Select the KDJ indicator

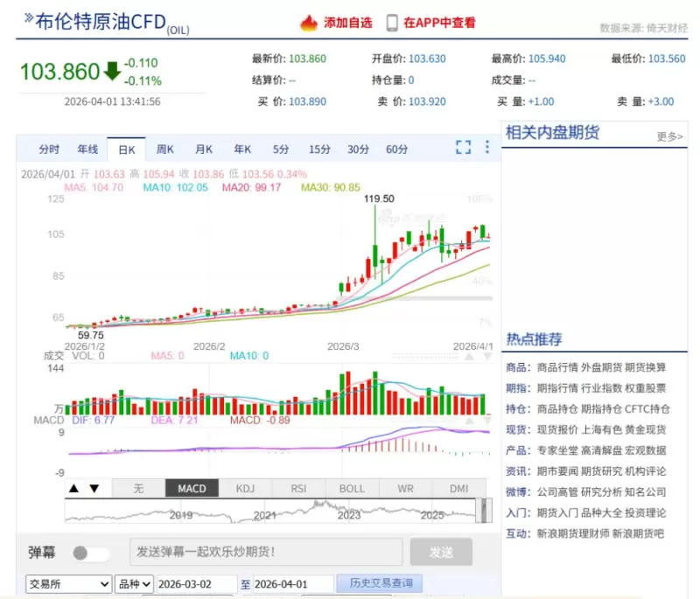246,488
